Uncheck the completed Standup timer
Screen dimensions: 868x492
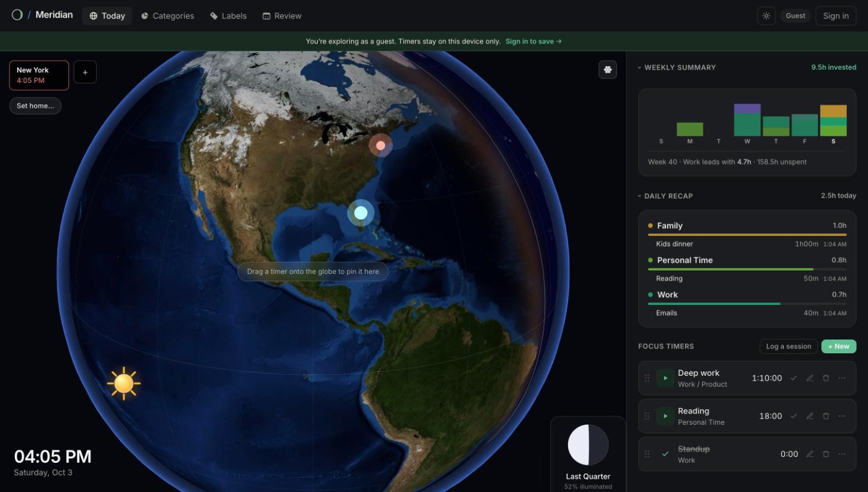tap(665, 454)
